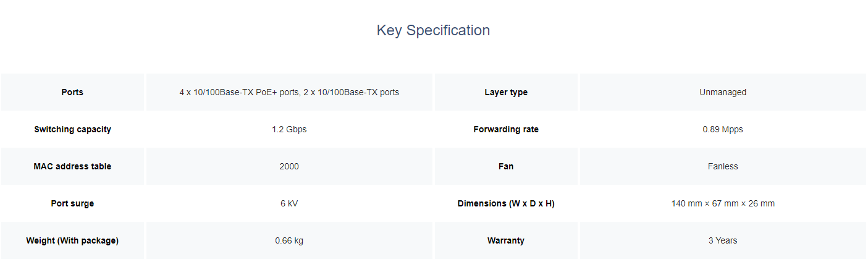Click the 2000 MAC table value

click(289, 166)
